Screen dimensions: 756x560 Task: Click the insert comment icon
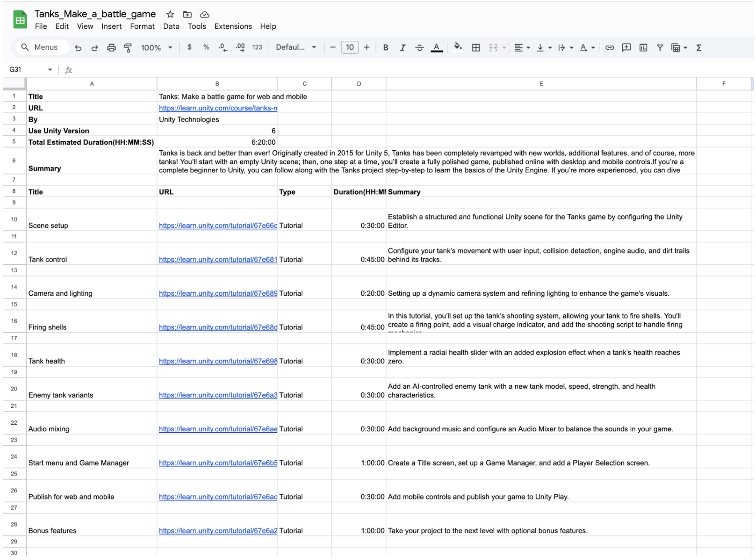point(626,48)
